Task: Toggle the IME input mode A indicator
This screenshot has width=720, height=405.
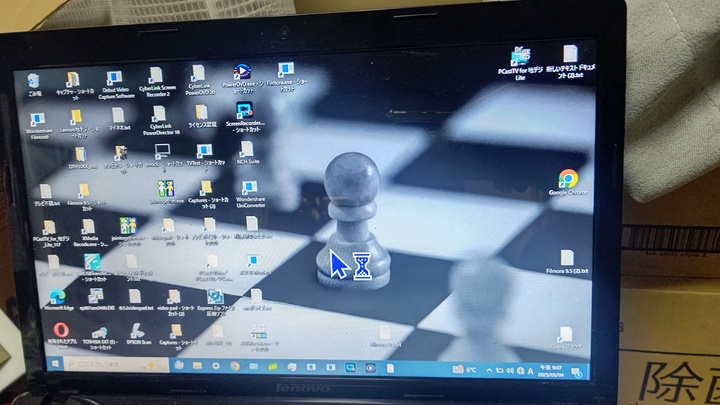Action: [530, 371]
